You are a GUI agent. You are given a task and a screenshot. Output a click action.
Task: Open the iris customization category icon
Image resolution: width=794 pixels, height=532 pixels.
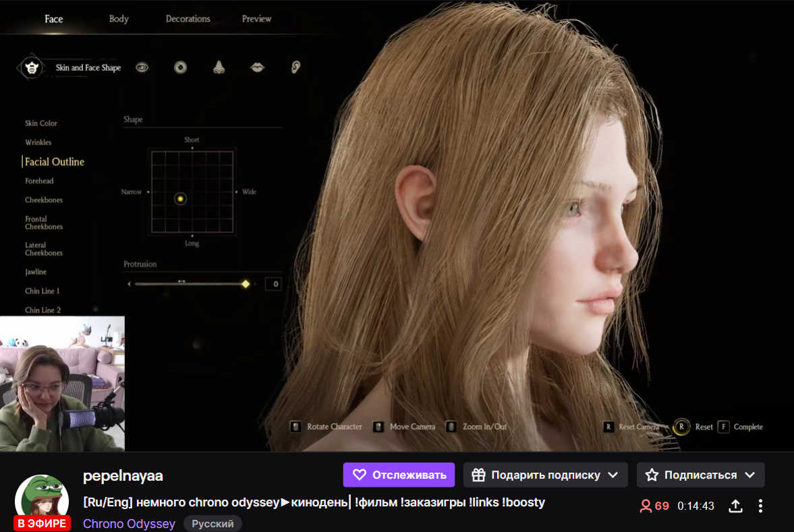click(180, 67)
